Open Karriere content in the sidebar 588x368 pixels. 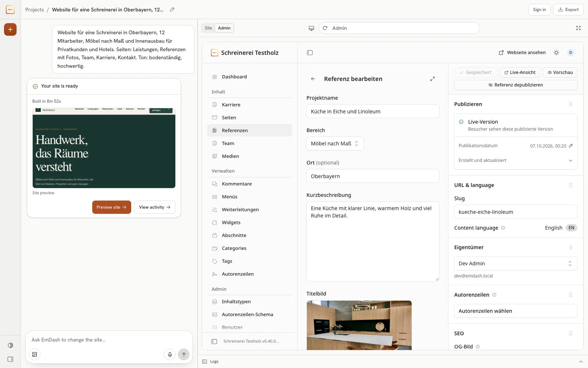pyautogui.click(x=250, y=105)
